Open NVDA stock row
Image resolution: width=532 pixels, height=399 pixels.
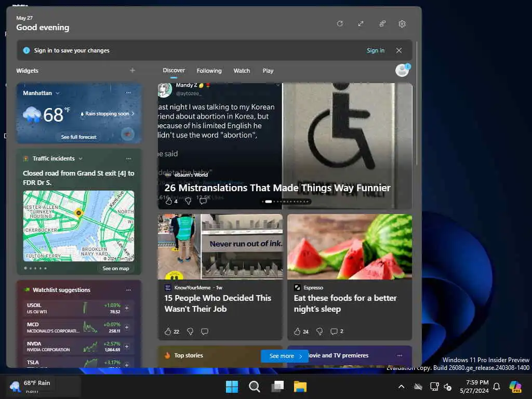click(79, 347)
